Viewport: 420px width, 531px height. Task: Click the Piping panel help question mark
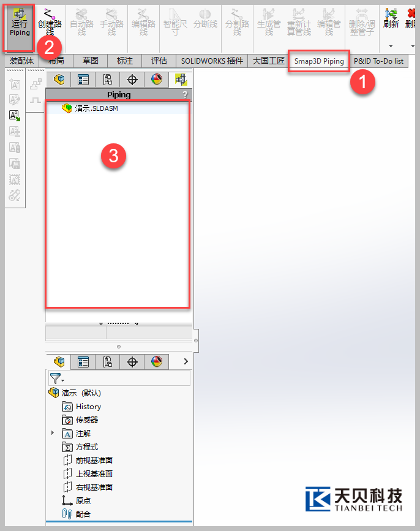(x=185, y=94)
